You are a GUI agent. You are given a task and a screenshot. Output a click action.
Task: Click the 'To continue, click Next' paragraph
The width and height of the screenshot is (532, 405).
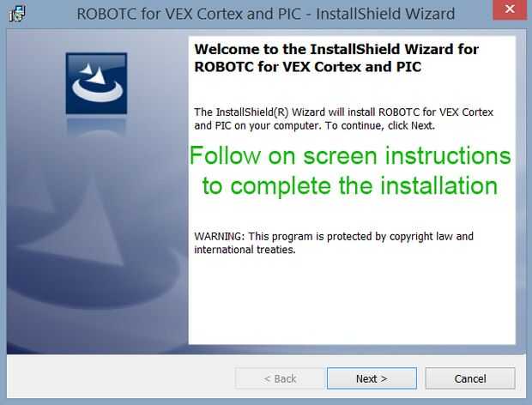point(343,118)
